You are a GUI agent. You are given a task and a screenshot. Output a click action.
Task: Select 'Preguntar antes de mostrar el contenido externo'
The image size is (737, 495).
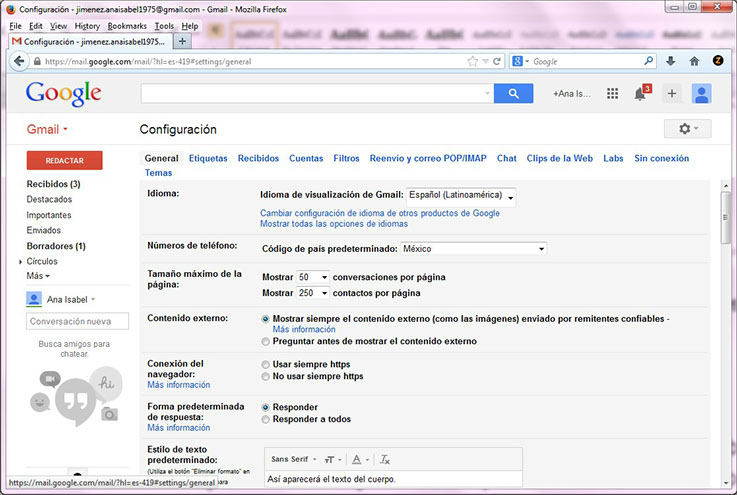tap(266, 342)
